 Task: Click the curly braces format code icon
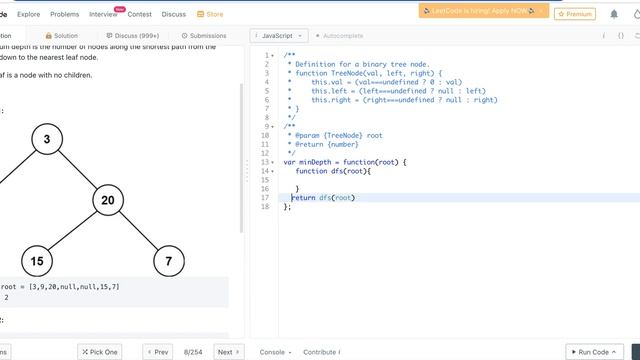(621, 36)
